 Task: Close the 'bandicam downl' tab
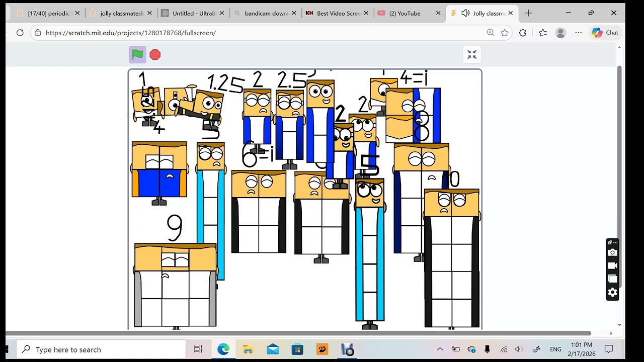[294, 14]
